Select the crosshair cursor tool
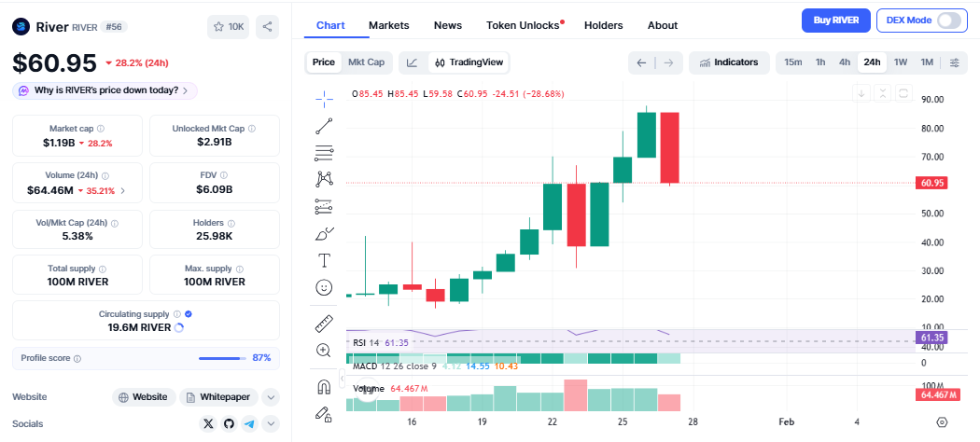The height and width of the screenshot is (442, 980). coord(324,96)
